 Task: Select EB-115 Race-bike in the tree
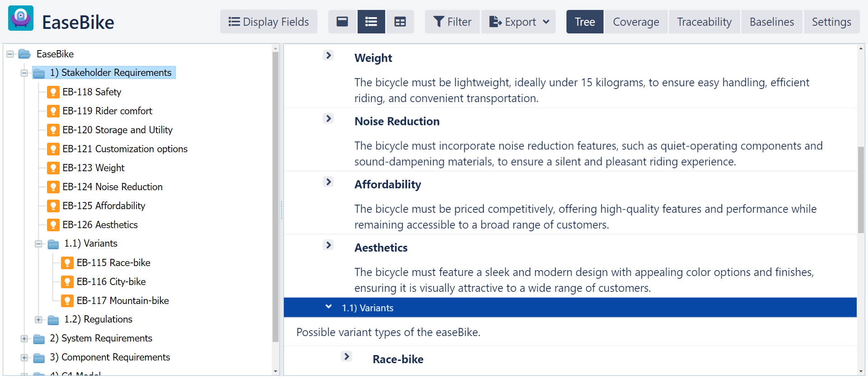(x=113, y=263)
